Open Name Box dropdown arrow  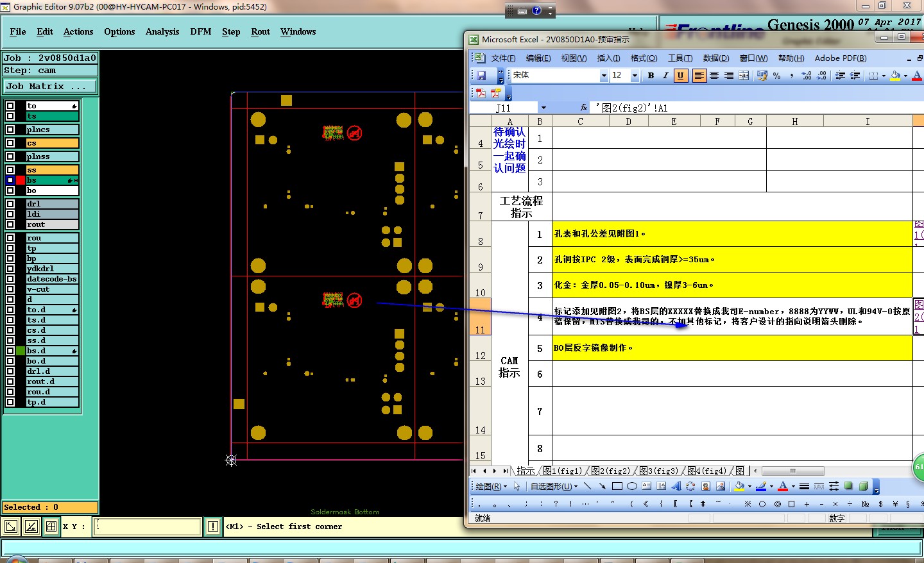coord(543,108)
